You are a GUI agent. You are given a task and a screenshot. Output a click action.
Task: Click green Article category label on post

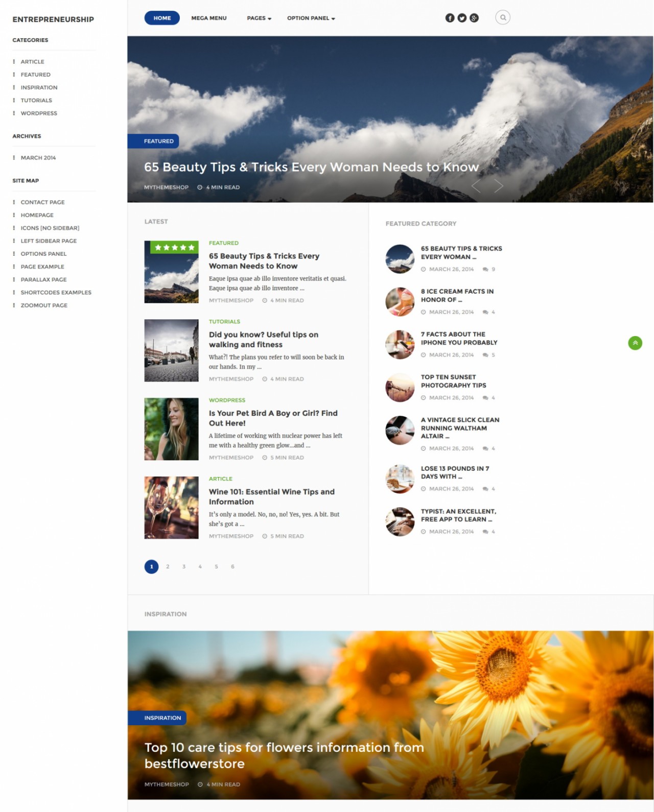click(x=221, y=479)
